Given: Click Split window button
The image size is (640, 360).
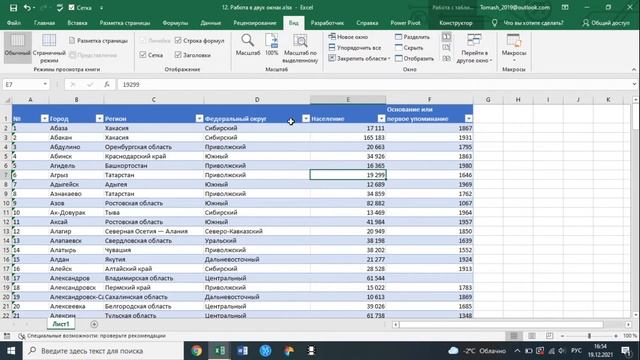Looking at the screenshot, I should [x=412, y=37].
